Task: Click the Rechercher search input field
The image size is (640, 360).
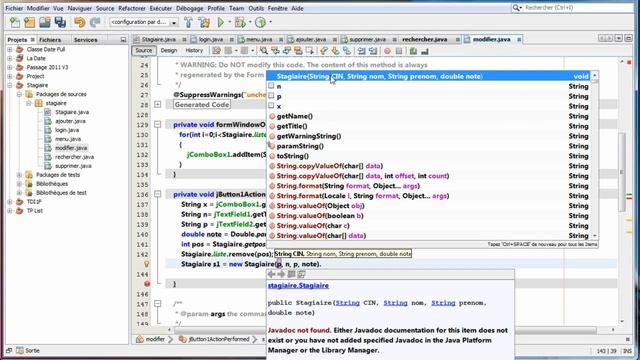Action: pos(577,8)
